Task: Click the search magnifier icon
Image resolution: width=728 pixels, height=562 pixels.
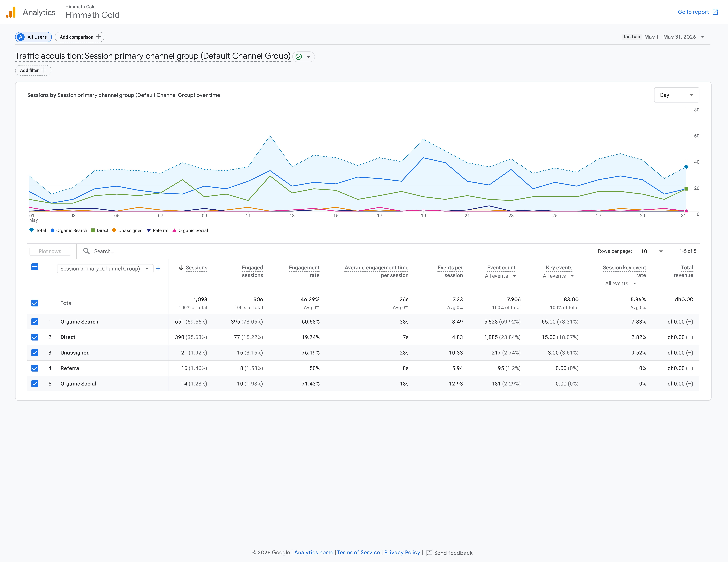Action: tap(86, 251)
